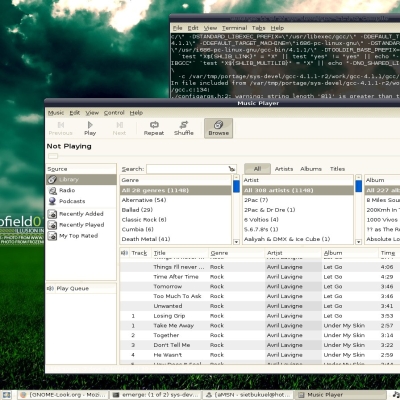
Task: Select the Tomorrow track row
Action: (x=260, y=286)
